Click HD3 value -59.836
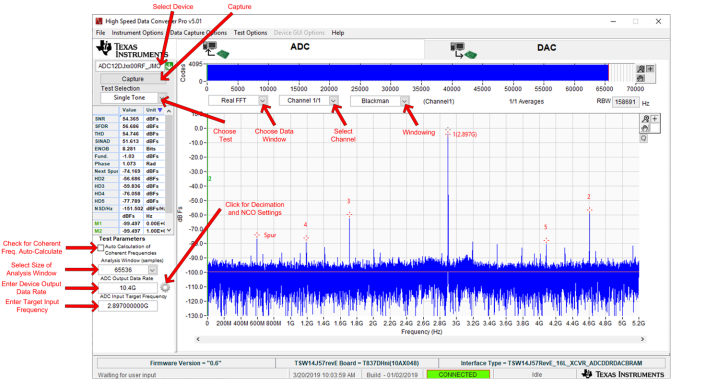 pyautogui.click(x=131, y=186)
